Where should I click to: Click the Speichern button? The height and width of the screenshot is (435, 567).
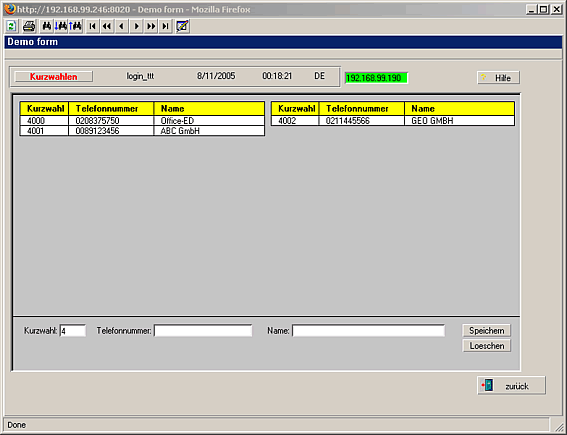487,330
